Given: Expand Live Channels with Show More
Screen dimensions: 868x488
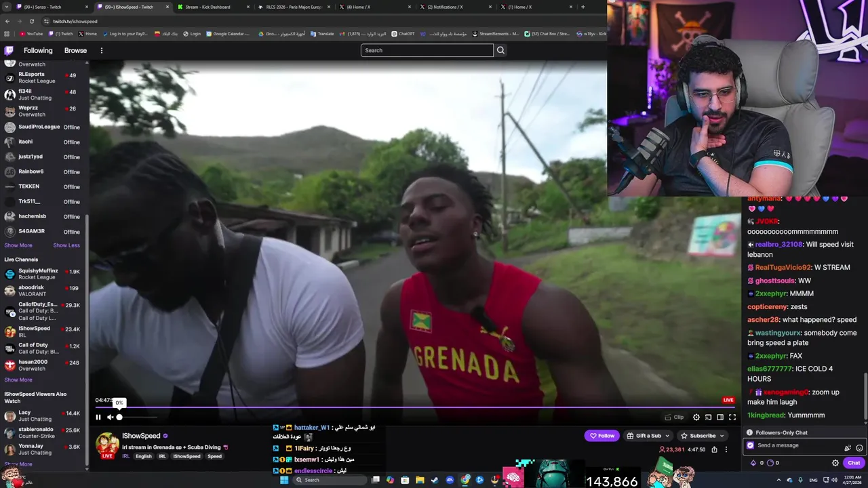Looking at the screenshot, I should point(18,380).
